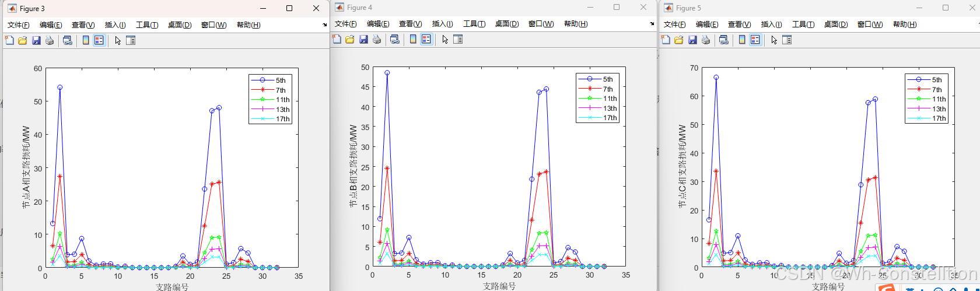
Task: Select 11th legend entry in Figure 4
Action: click(x=597, y=99)
